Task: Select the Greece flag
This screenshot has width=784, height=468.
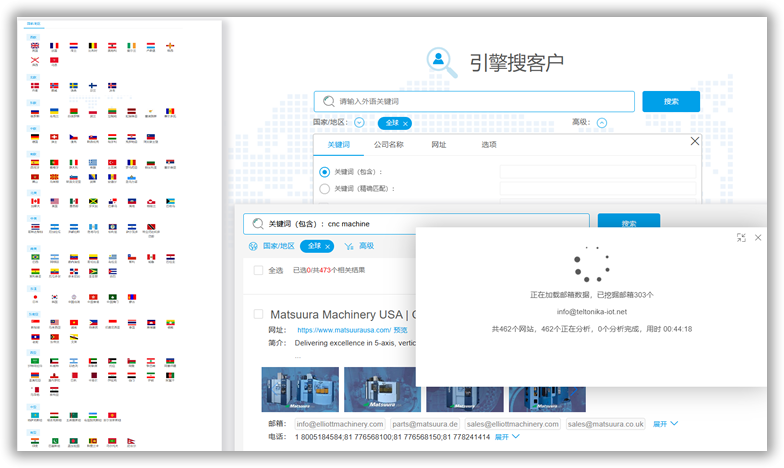Action: (x=93, y=162)
